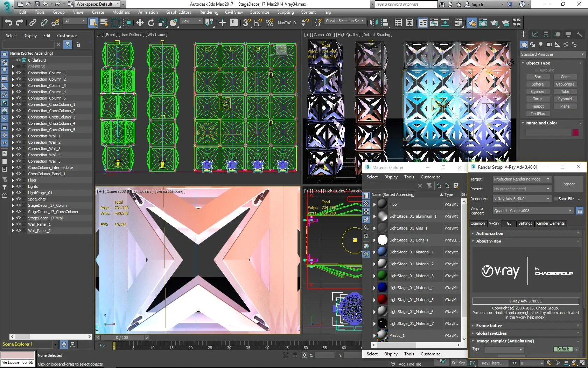The width and height of the screenshot is (588, 368).
Task: Open the Workspace: Default dropdown
Action: click(98, 4)
